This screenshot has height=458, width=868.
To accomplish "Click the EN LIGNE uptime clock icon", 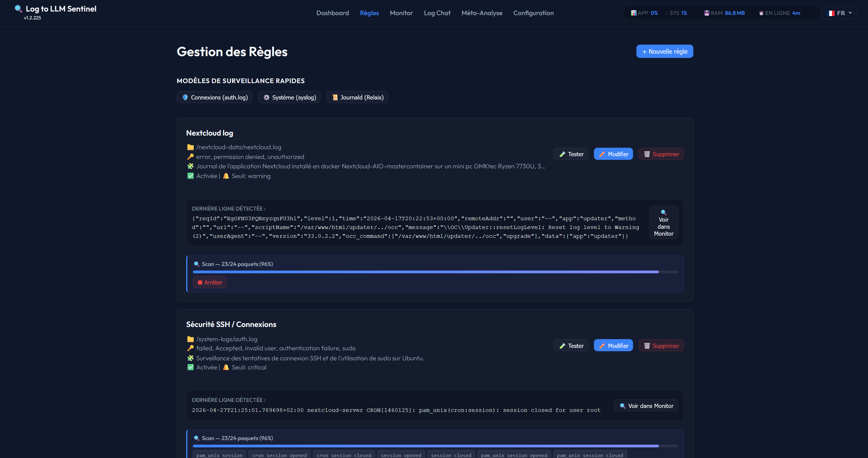I will 761,13.
